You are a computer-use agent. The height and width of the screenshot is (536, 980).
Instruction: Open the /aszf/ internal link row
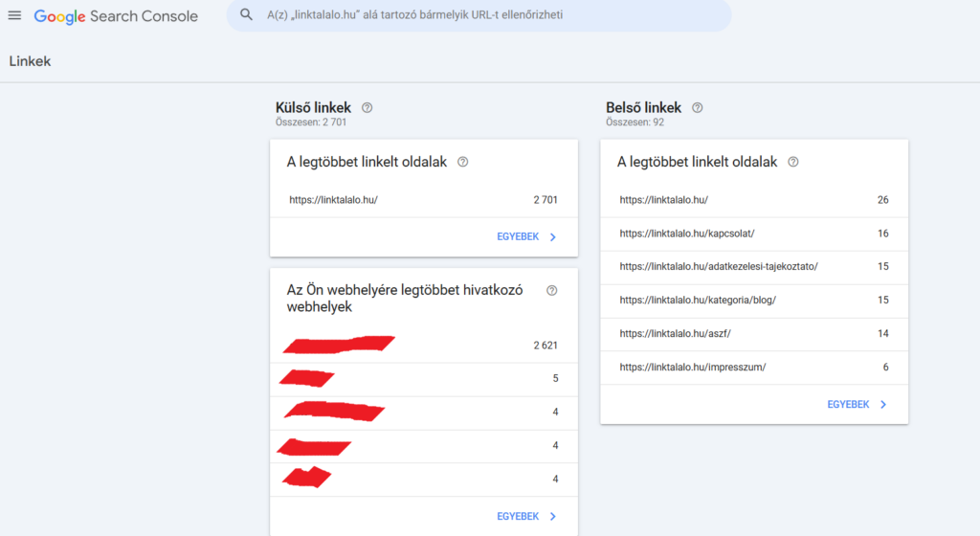[x=754, y=334]
